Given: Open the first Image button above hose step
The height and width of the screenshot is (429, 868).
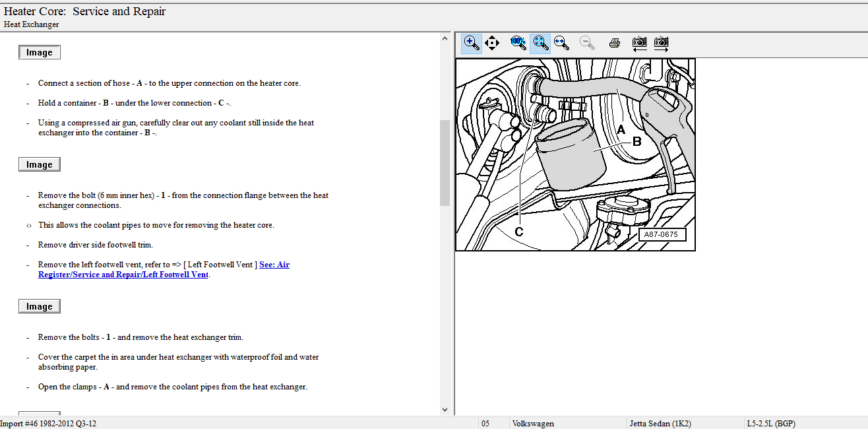Looking at the screenshot, I should tap(40, 53).
